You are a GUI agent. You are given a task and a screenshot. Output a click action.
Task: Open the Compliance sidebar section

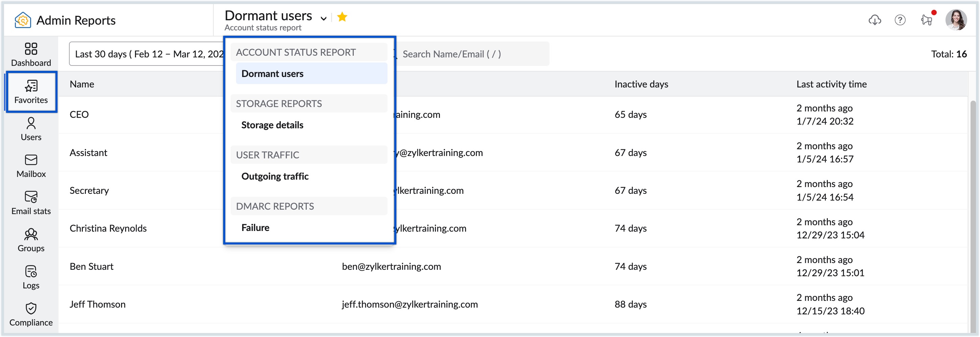[x=31, y=314]
